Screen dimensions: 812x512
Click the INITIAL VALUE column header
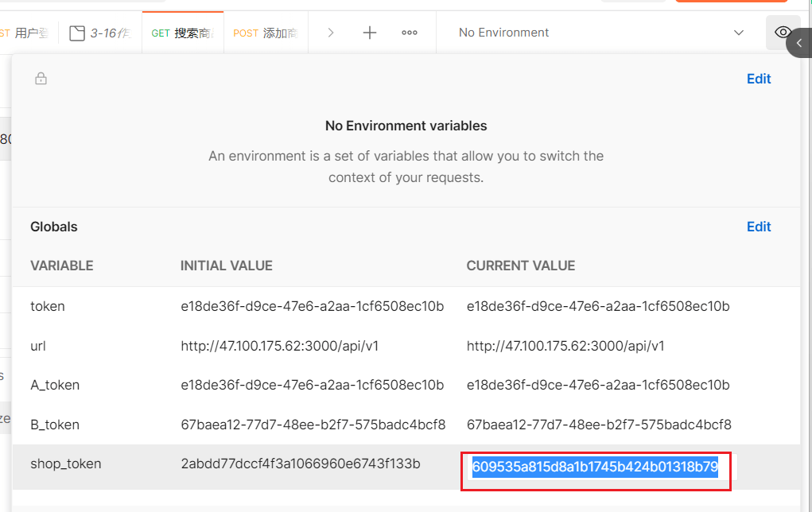point(227,266)
